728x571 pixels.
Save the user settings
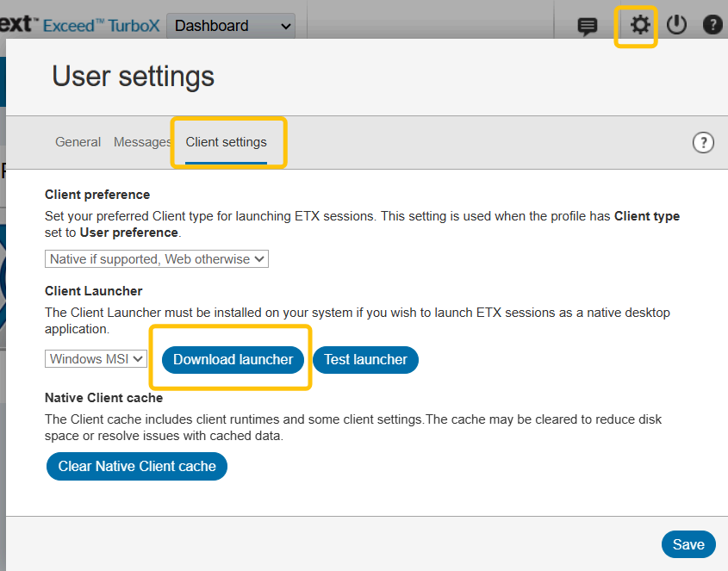click(x=688, y=544)
